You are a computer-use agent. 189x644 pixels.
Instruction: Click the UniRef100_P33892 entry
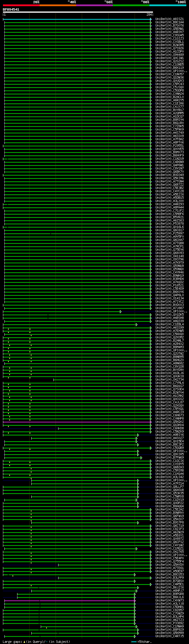pos(170,623)
